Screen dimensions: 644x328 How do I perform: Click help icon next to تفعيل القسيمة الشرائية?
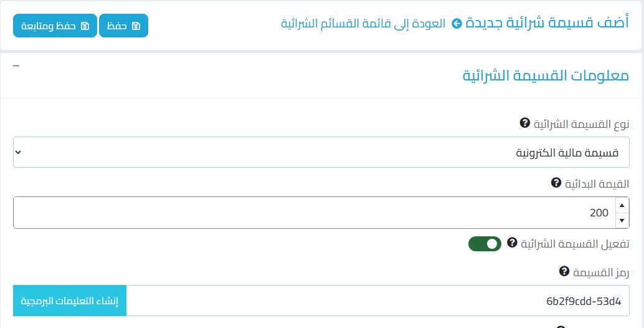pyautogui.click(x=513, y=243)
